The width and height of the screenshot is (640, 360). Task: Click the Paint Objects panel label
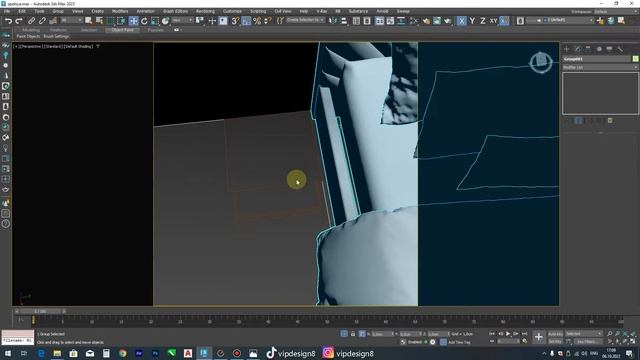pyautogui.click(x=28, y=36)
